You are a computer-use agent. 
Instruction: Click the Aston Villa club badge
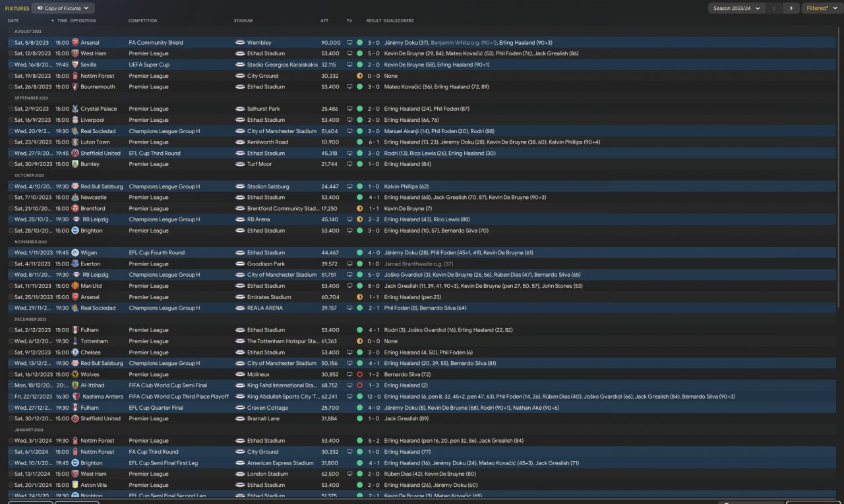click(x=75, y=485)
